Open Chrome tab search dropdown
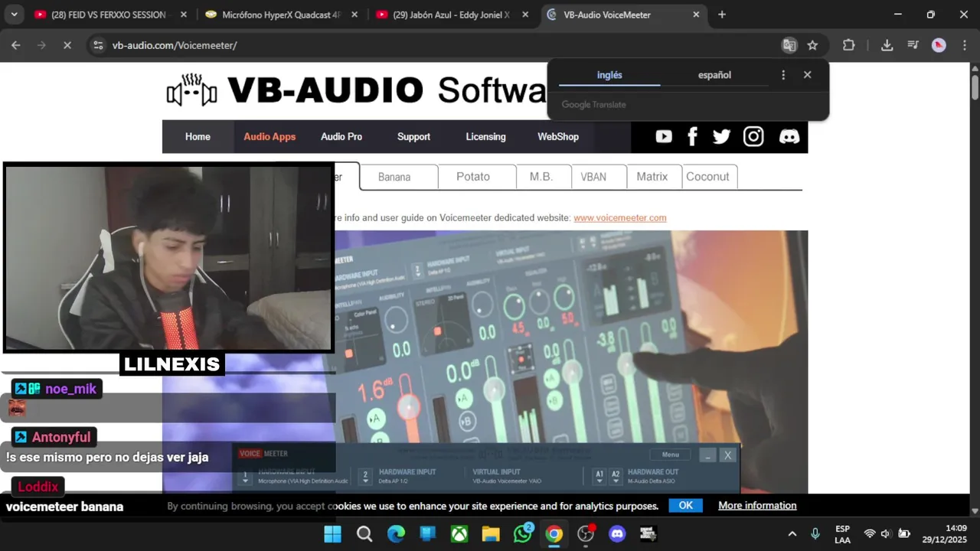980x551 pixels. tap(14, 15)
